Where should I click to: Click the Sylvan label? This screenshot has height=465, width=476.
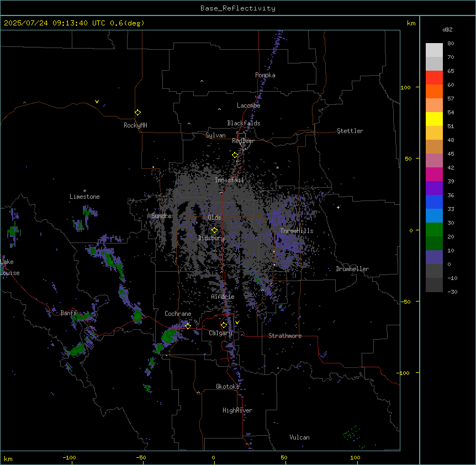(215, 135)
